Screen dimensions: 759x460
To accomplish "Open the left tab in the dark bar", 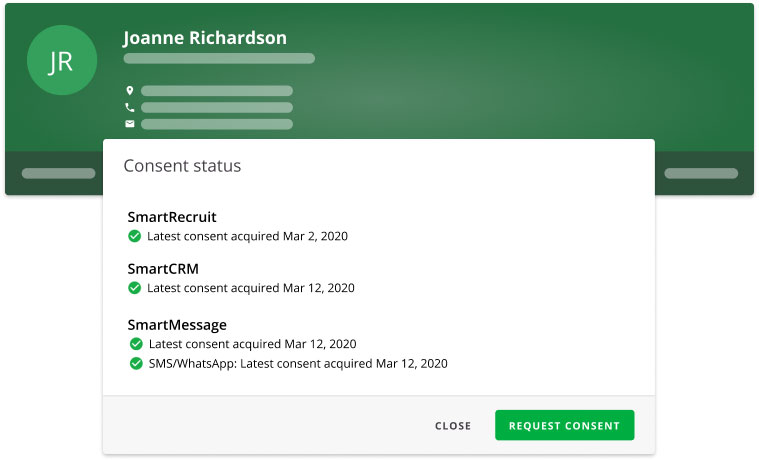I will pyautogui.click(x=58, y=173).
